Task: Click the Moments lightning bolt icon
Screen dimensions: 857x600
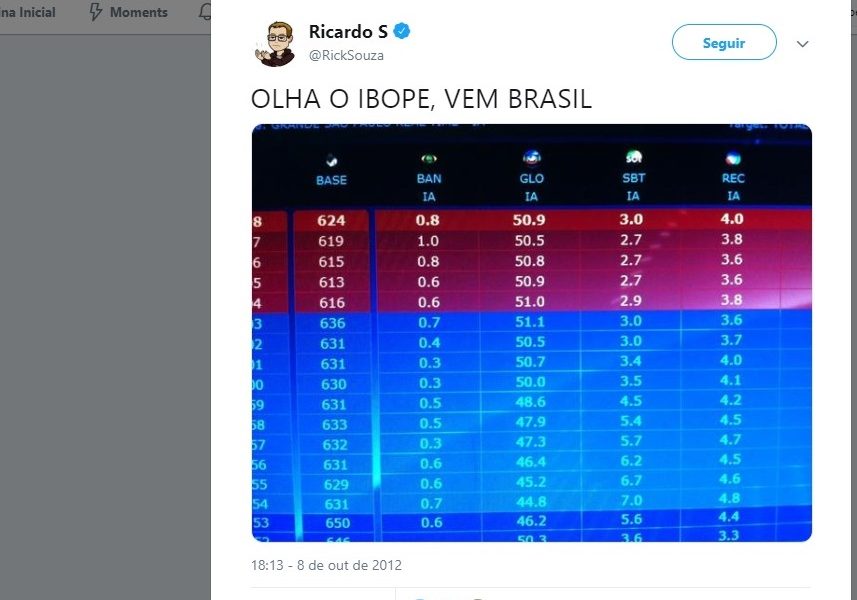Action: tap(97, 13)
